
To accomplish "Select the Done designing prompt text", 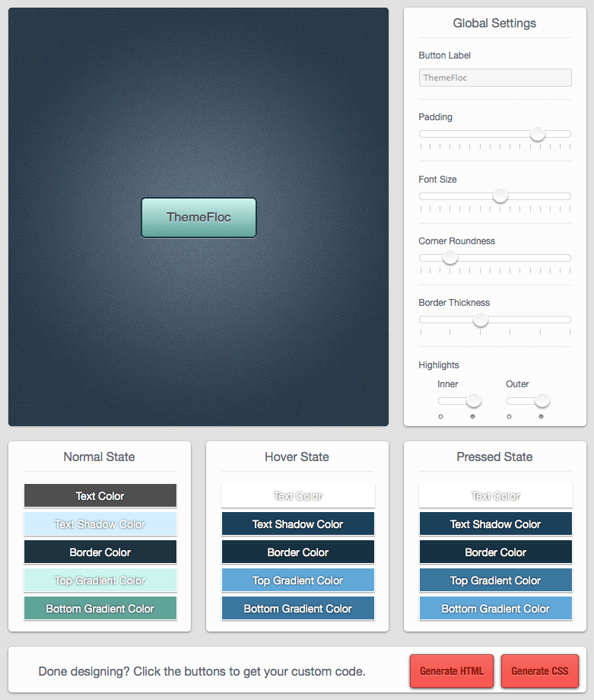I will (202, 671).
